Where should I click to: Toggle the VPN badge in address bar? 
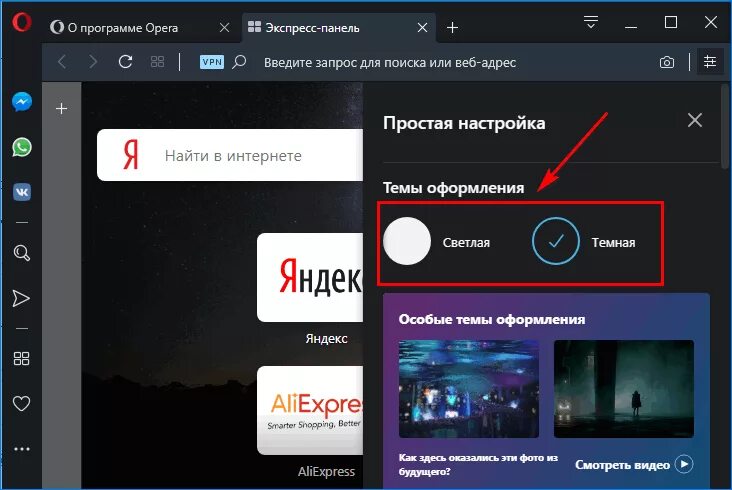(x=212, y=62)
